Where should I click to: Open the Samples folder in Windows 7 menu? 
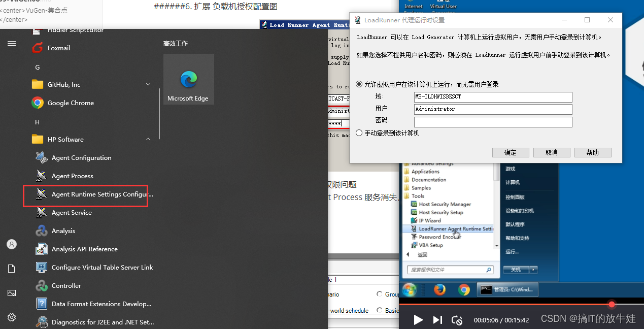tap(417, 188)
